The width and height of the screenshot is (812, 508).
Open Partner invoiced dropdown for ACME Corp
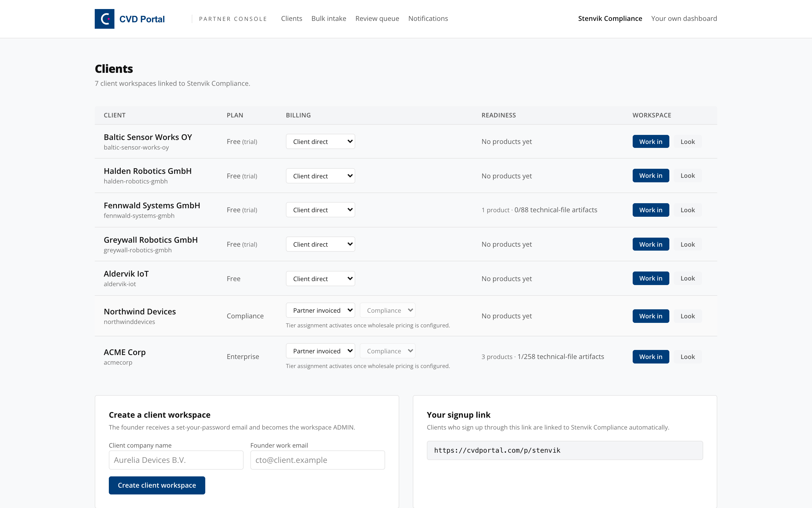321,351
